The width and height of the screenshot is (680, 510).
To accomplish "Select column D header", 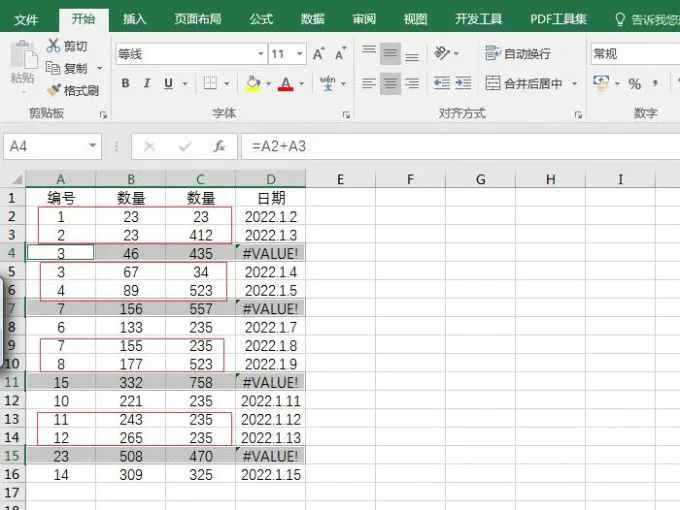I will [271, 179].
